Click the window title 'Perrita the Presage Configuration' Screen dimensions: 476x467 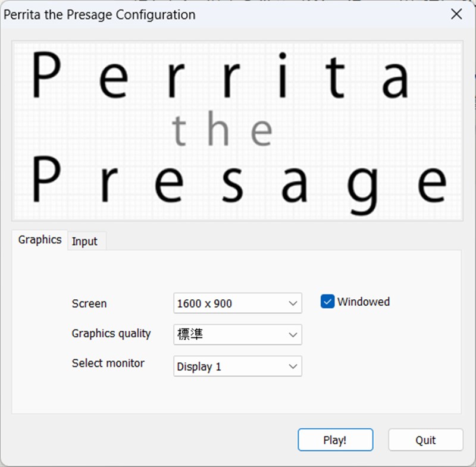pyautogui.click(x=99, y=14)
